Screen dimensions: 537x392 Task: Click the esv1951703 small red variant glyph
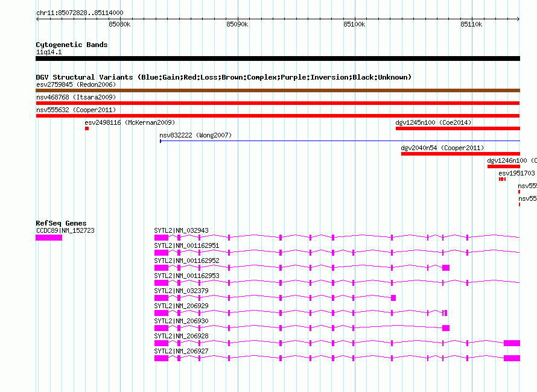pos(503,179)
